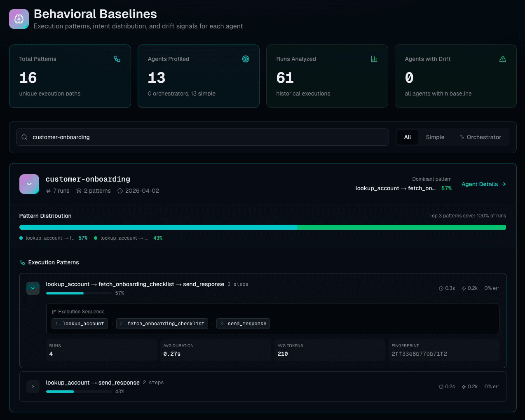Viewport: 525px width, 420px height.
Task: Click the customer-onboarding agent avatar icon
Action: (29, 184)
